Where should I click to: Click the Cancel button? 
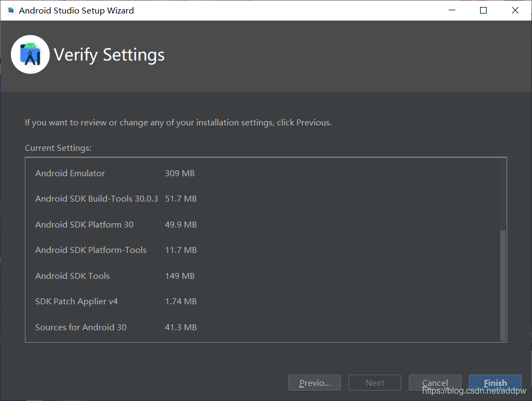(435, 383)
